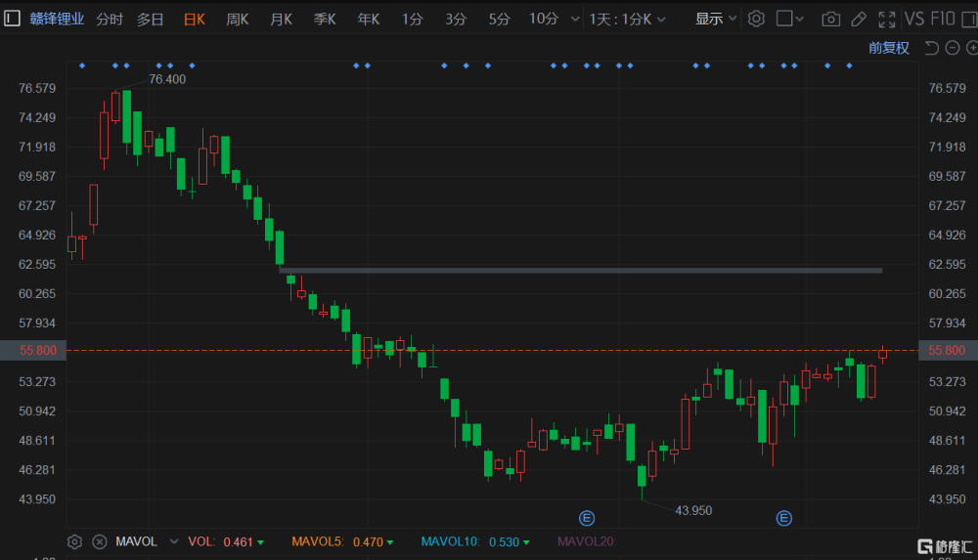
Task: Toggle 前复权 price adjustment mode
Action: [888, 48]
